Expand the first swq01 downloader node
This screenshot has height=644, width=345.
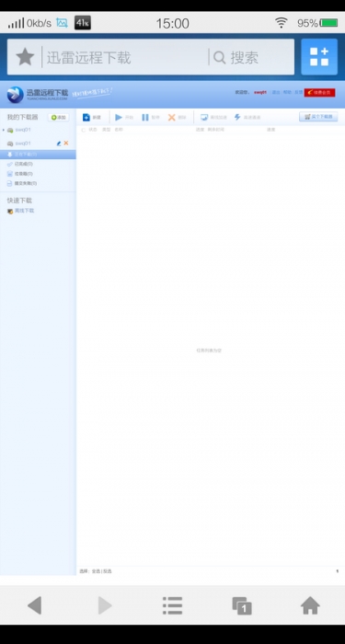(4, 130)
